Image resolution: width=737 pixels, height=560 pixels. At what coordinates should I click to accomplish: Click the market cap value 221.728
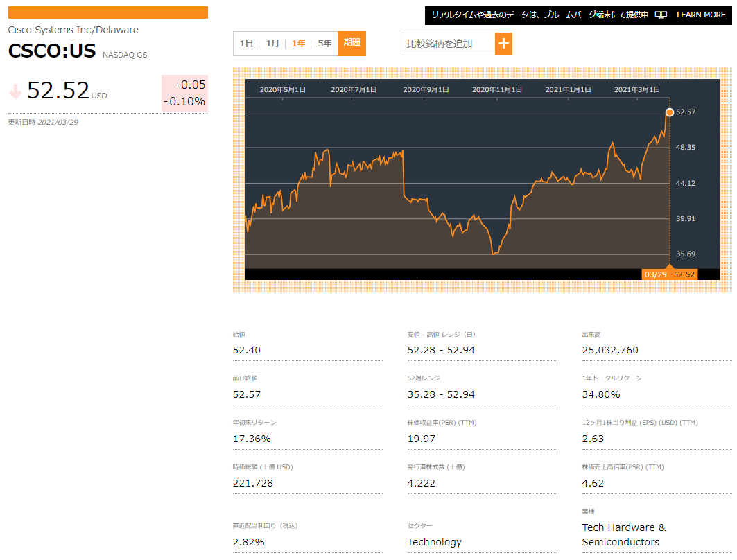(x=253, y=483)
